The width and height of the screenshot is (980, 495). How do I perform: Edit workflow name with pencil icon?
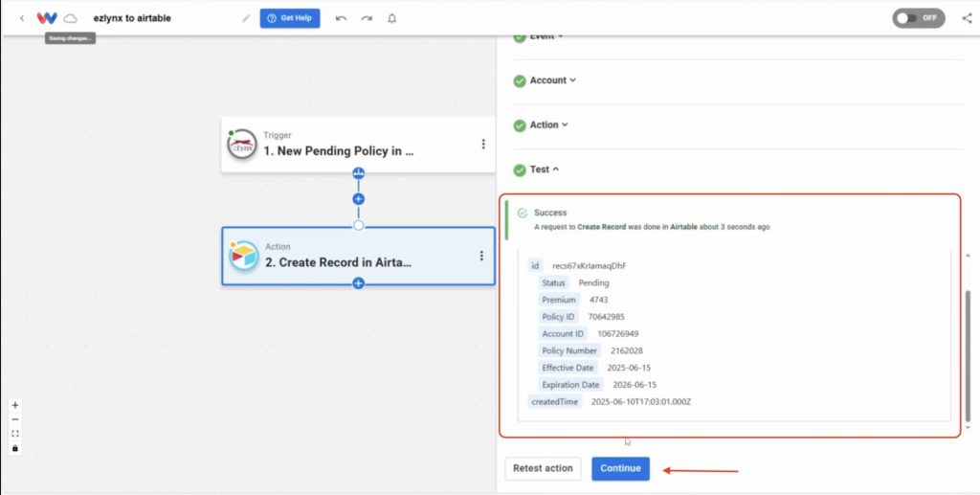click(x=246, y=18)
